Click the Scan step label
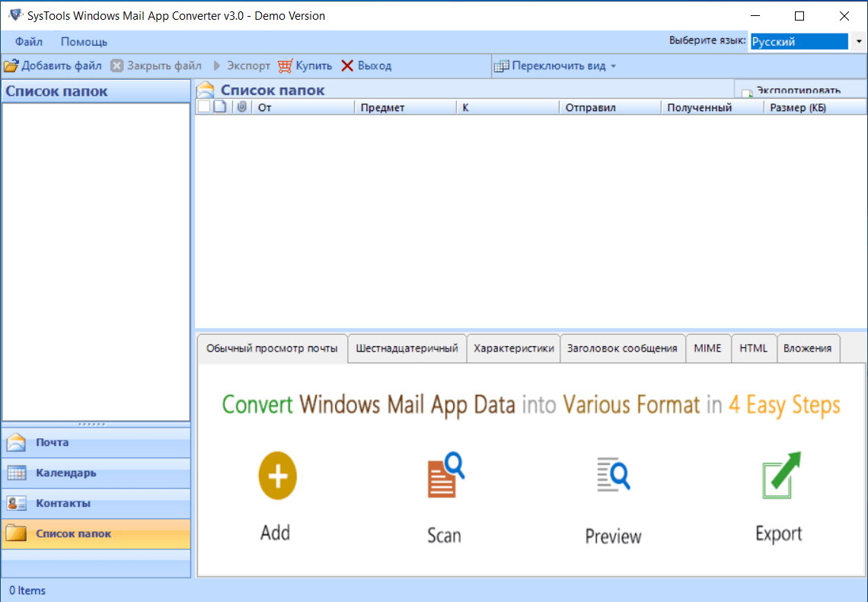868x602 pixels. point(444,535)
